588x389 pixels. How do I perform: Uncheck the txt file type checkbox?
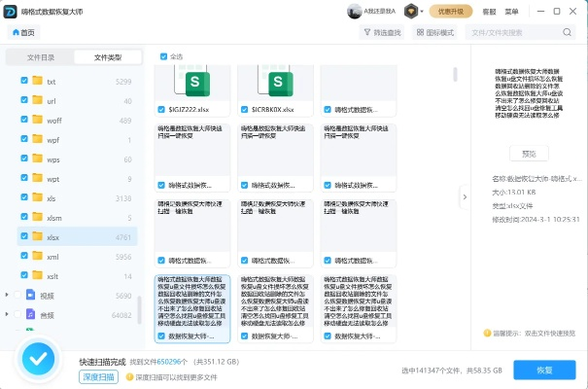(x=24, y=81)
